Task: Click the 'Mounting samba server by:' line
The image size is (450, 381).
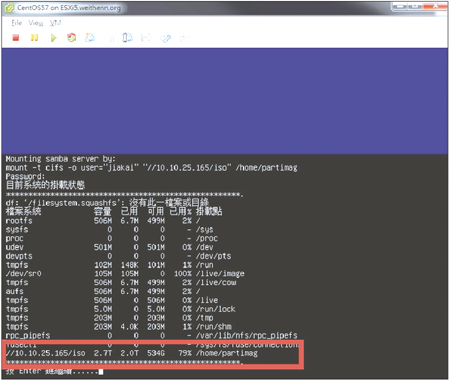Action: point(60,159)
